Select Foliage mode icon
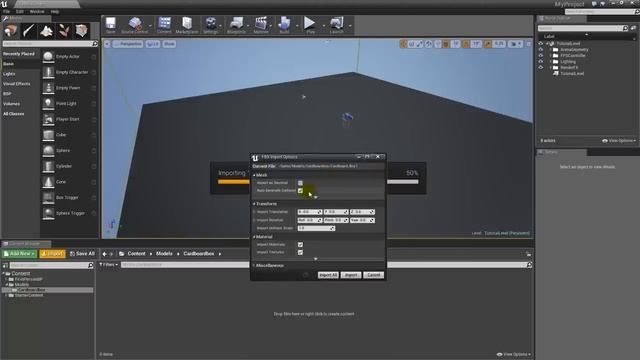The height and width of the screenshot is (360, 640). (x=64, y=31)
